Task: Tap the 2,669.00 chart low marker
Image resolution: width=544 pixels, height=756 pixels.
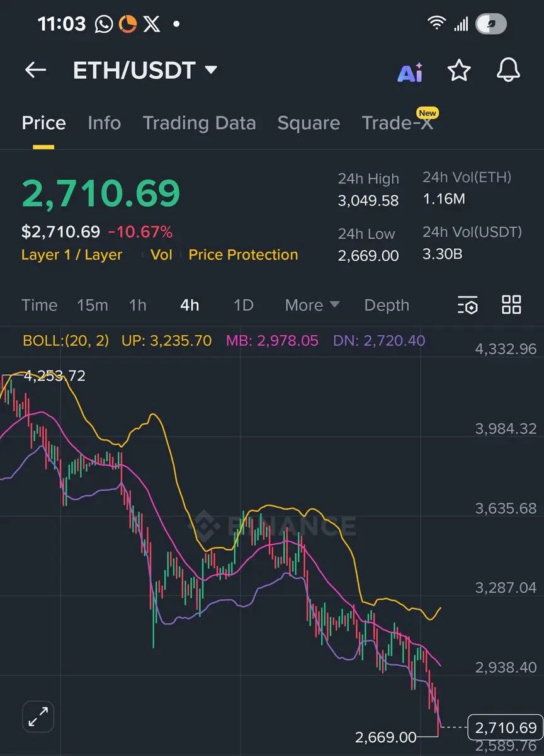Action: (386, 737)
